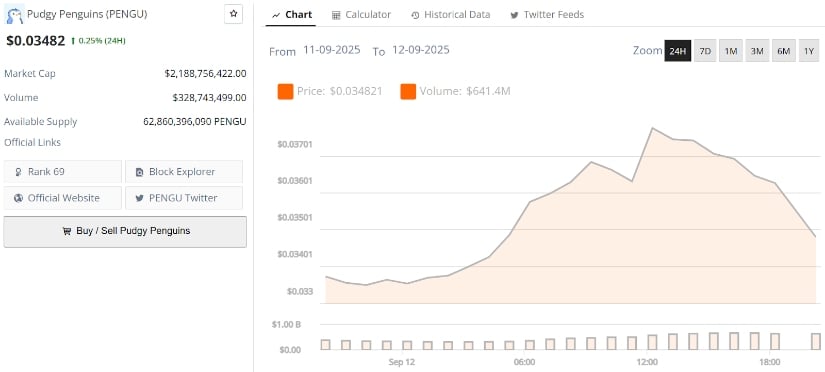Click the price value $0.03482
Screen dimensions: 825x372
[36, 41]
